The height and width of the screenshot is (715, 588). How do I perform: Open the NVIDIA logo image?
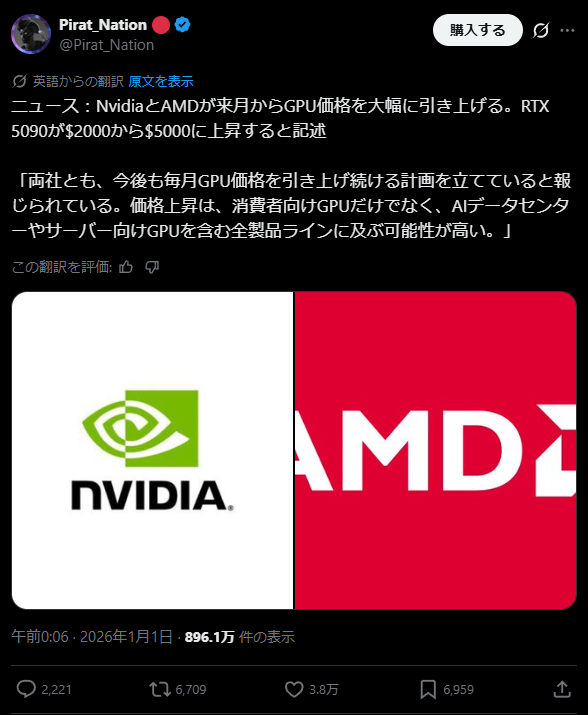coord(152,450)
